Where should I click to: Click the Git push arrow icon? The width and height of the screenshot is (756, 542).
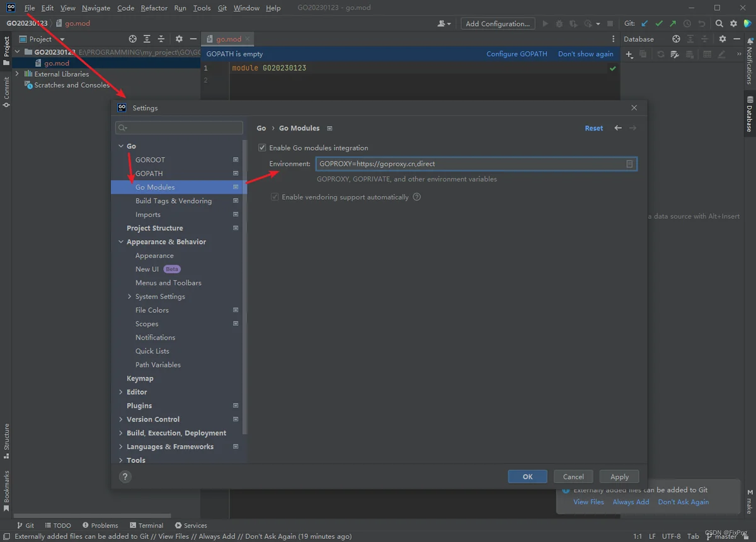coord(673,24)
